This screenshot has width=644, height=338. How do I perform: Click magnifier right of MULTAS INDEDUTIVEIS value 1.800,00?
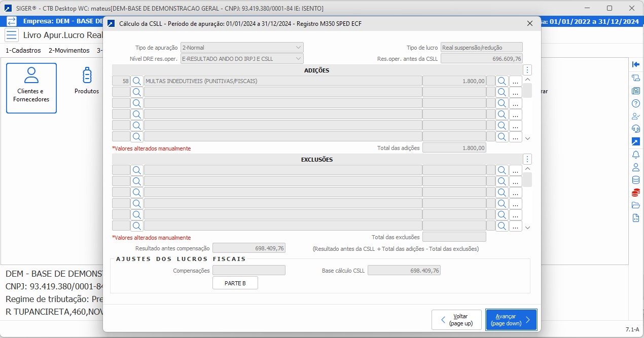(502, 81)
